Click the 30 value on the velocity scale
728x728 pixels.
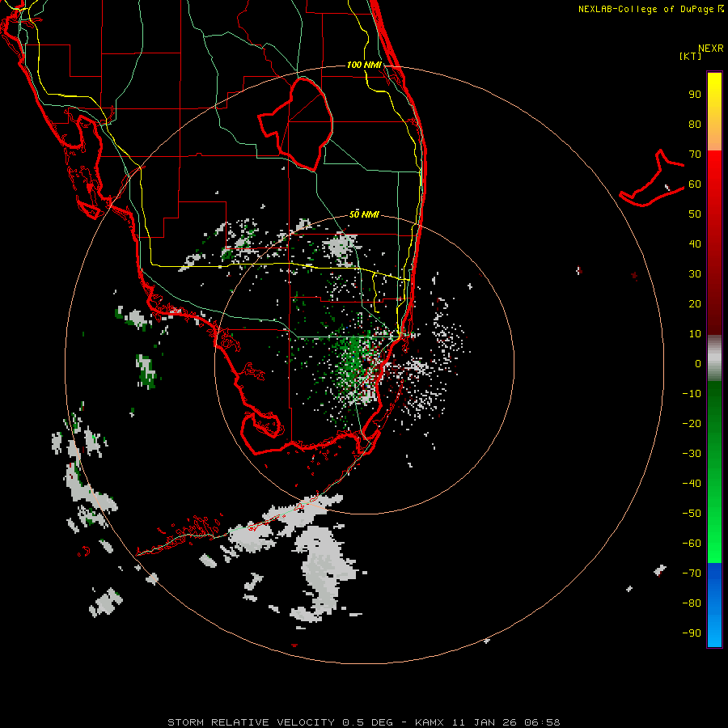(x=695, y=274)
